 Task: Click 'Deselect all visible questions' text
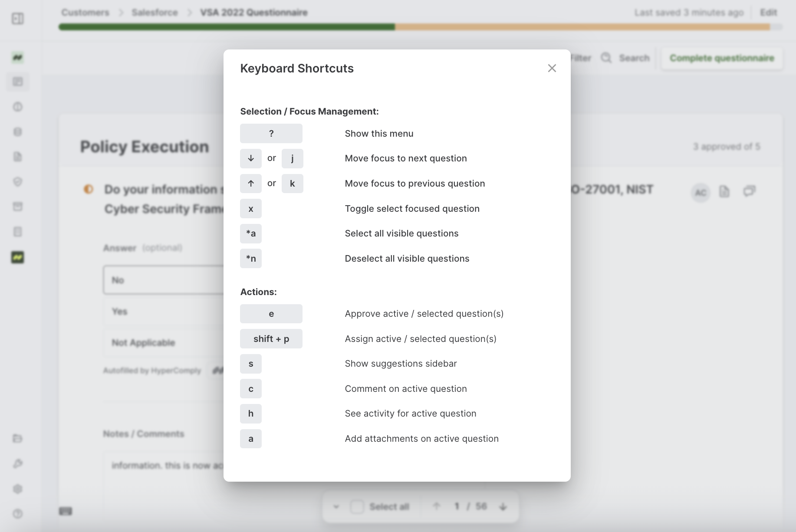click(x=407, y=259)
